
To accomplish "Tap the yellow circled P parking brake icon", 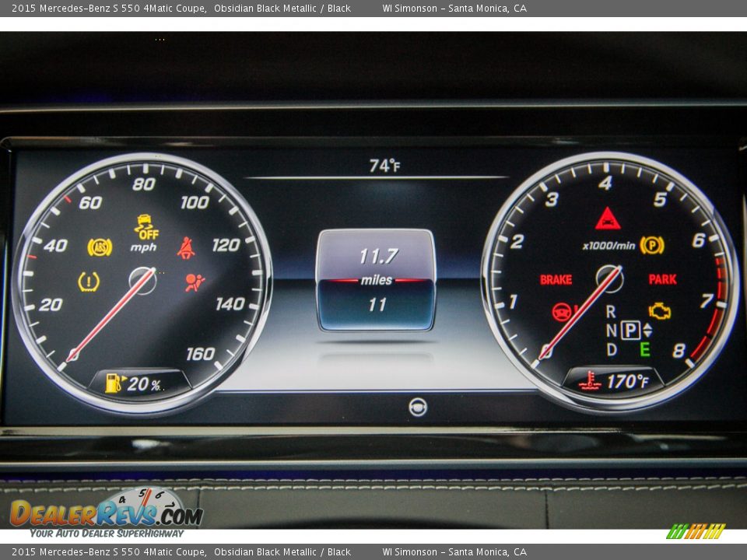I will 651,246.
